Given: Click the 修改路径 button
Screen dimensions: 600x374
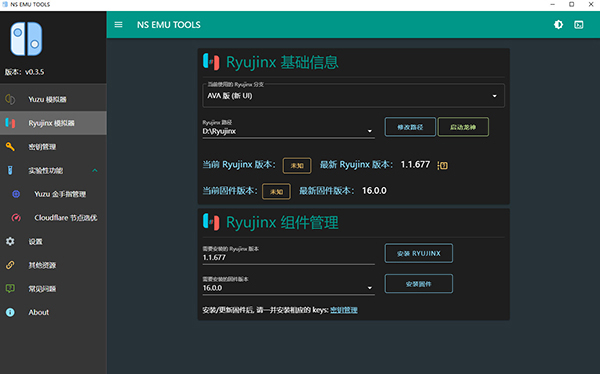Looking at the screenshot, I should point(410,127).
